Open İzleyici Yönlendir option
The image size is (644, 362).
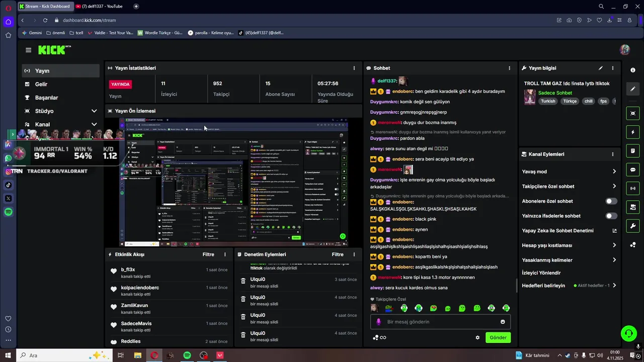click(541, 273)
